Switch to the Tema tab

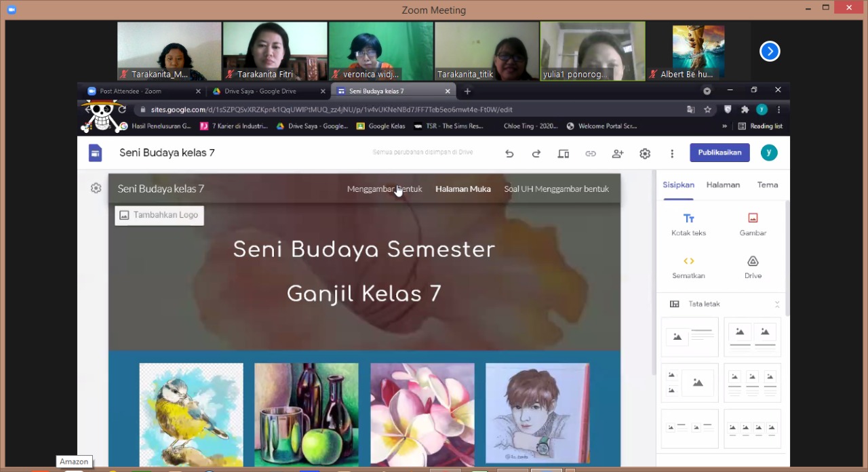(768, 184)
